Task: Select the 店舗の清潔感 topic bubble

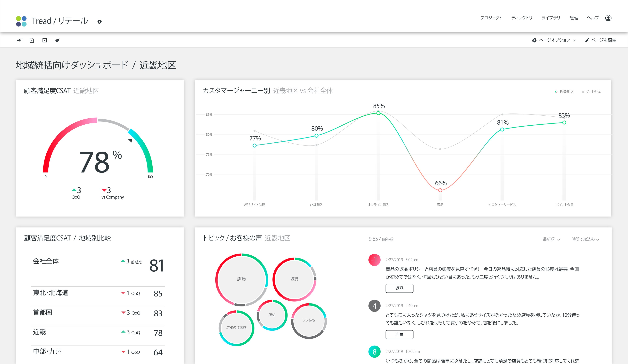Action: [236, 328]
